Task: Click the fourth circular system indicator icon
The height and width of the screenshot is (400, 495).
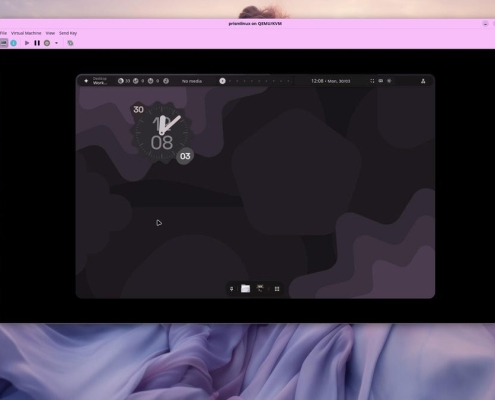Action: pos(166,81)
